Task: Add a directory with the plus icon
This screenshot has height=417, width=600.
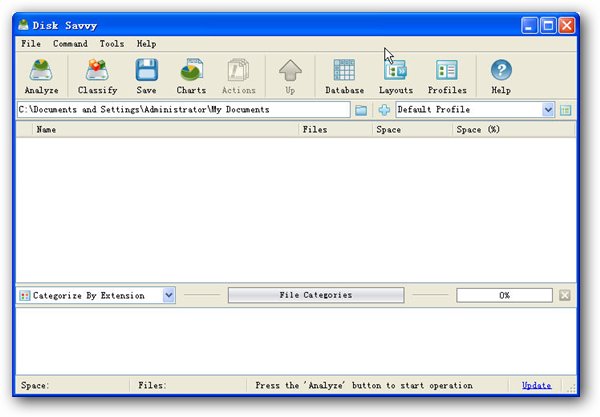Action: 384,110
